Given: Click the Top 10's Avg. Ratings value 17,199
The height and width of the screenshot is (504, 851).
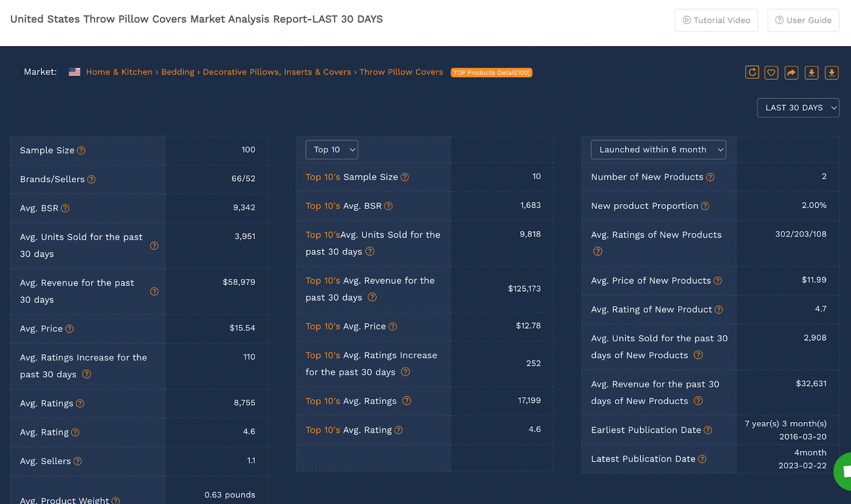Looking at the screenshot, I should [x=529, y=400].
